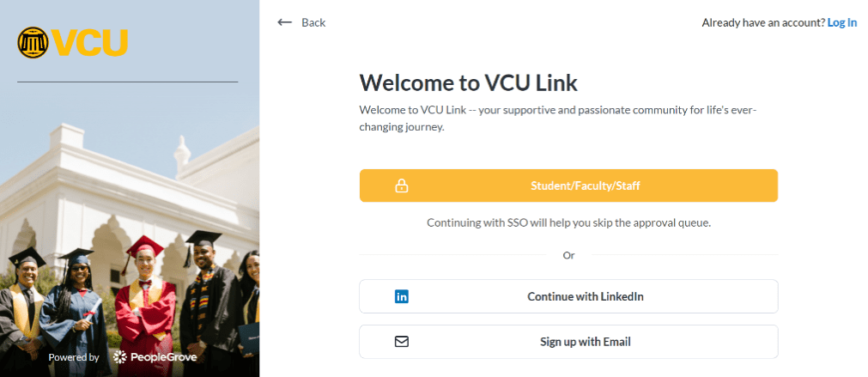Image resolution: width=868 pixels, height=377 pixels.
Task: Select Sign up with Email text
Action: pos(585,342)
